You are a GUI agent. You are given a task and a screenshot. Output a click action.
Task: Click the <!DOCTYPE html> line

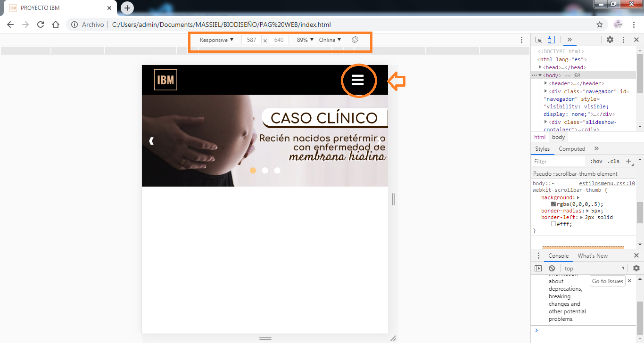(x=561, y=51)
